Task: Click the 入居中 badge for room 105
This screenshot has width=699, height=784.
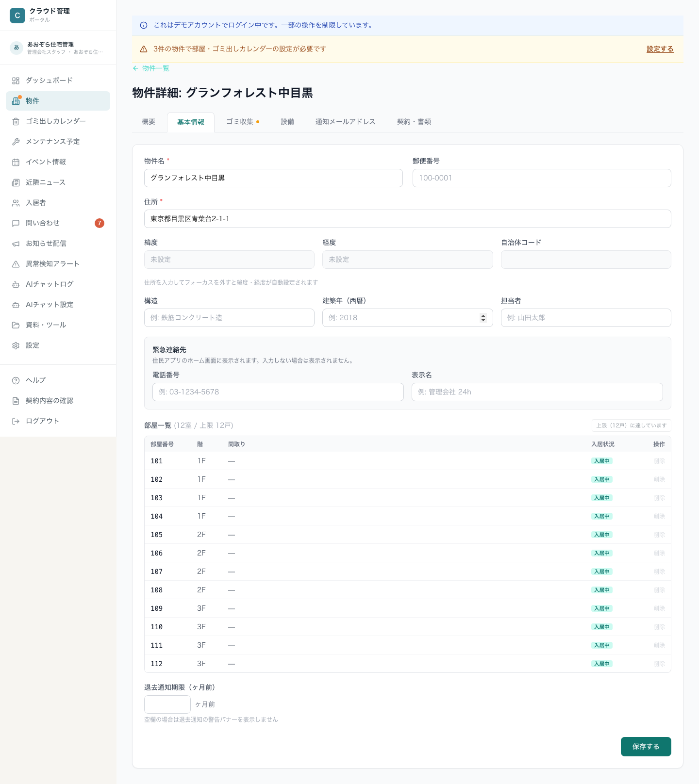Action: coord(602,535)
